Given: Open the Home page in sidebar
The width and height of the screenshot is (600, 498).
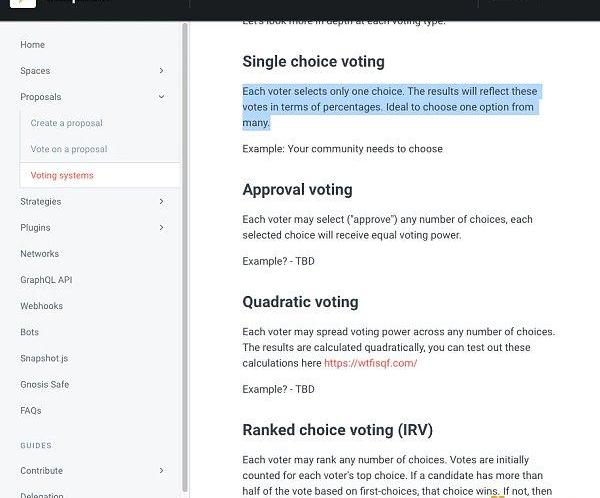Looking at the screenshot, I should coord(32,45).
